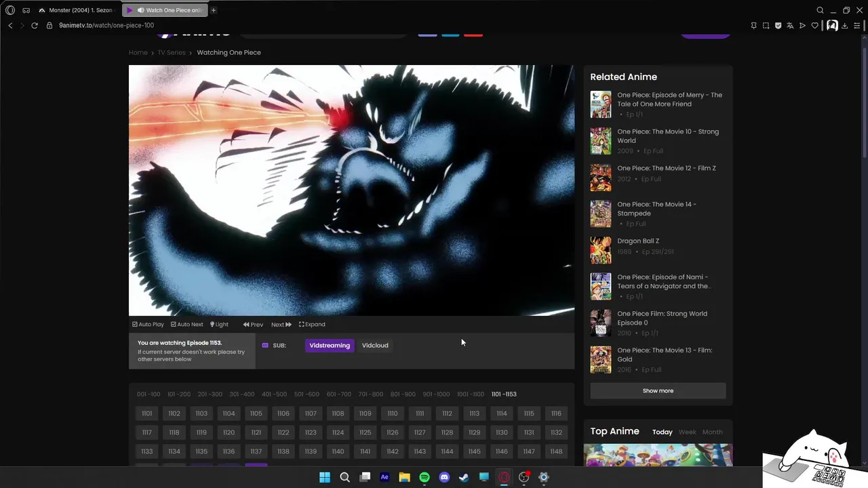The width and height of the screenshot is (868, 488).
Task: Show episode range 001-100
Action: [x=149, y=394]
